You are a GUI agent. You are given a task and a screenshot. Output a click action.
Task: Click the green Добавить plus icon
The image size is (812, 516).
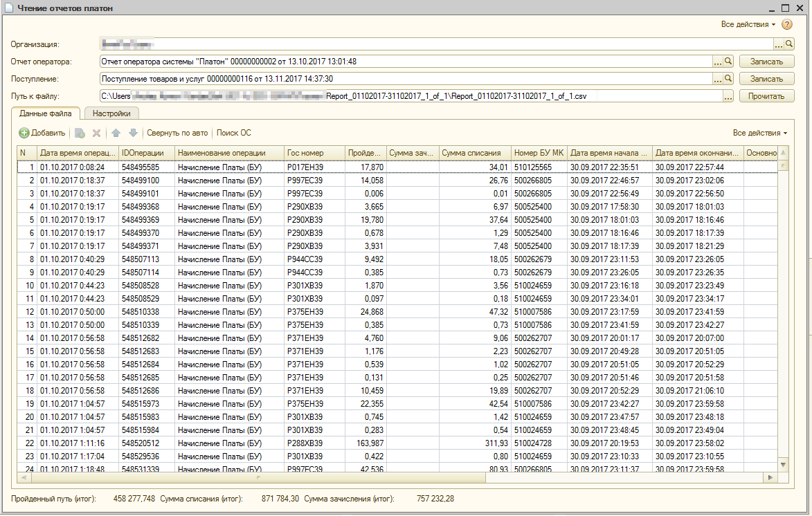tap(24, 133)
